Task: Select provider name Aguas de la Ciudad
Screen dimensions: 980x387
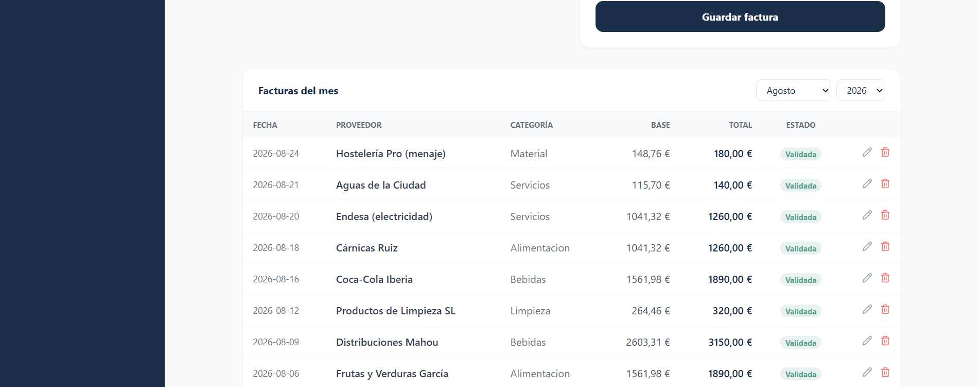Action: (381, 185)
